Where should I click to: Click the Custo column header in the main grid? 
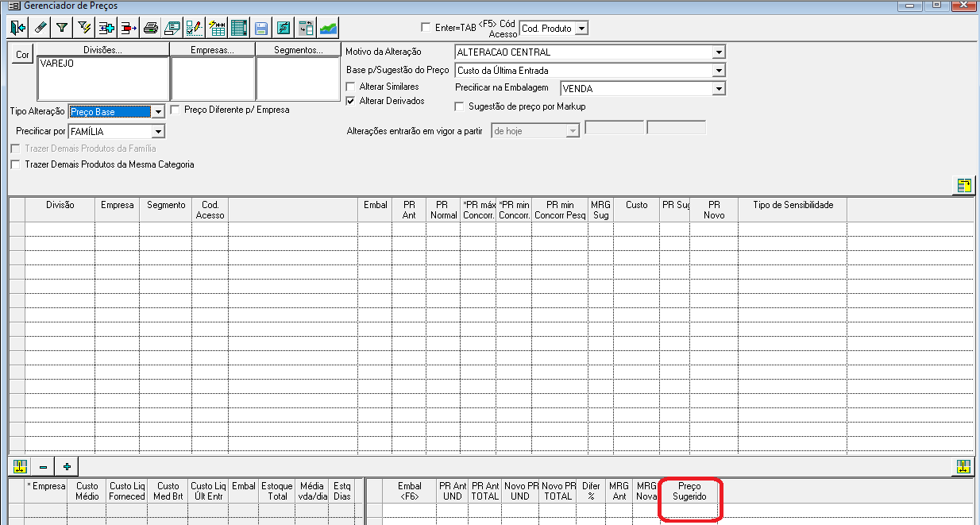pyautogui.click(x=637, y=210)
